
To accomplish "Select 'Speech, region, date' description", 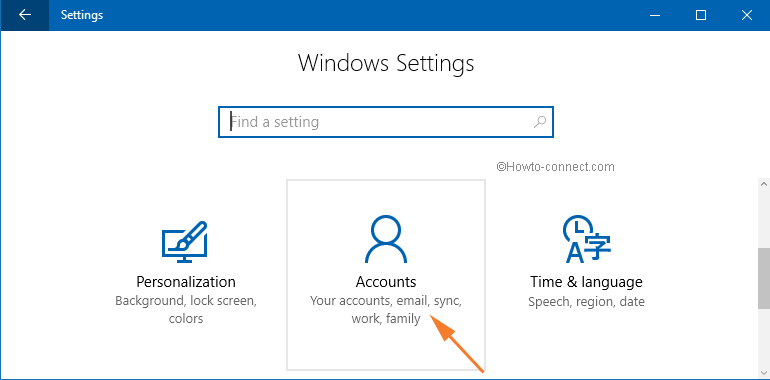I will [x=586, y=301].
